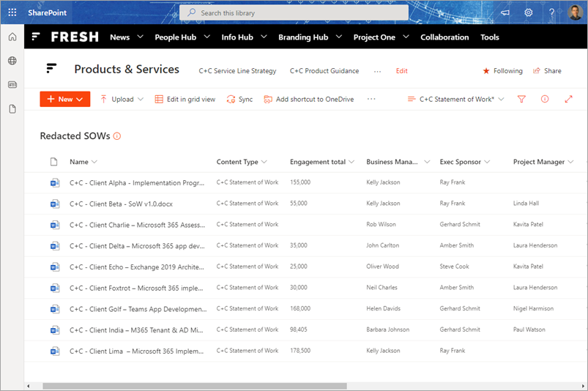Expand the Branding Hub menu chevron
588x391 pixels.
pyautogui.click(x=339, y=37)
